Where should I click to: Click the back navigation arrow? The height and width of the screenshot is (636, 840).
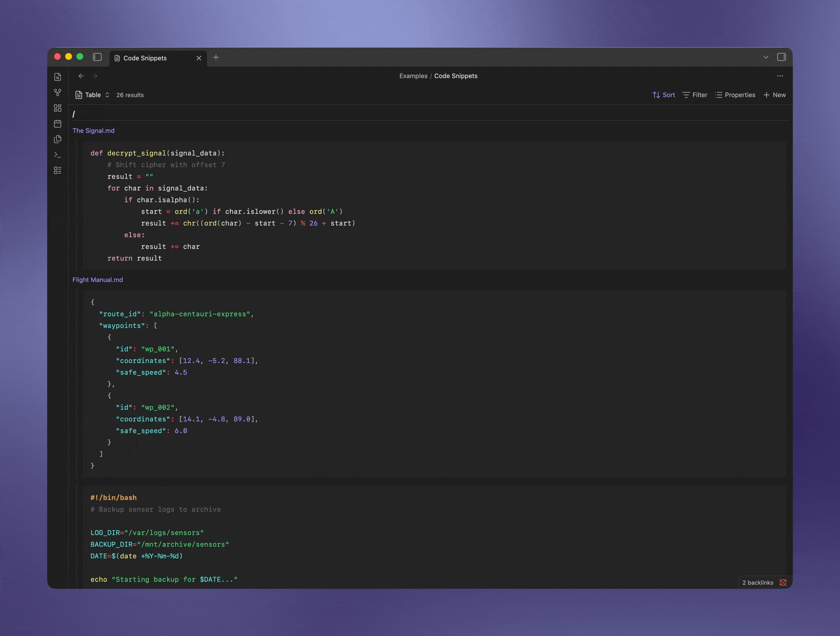coord(81,76)
